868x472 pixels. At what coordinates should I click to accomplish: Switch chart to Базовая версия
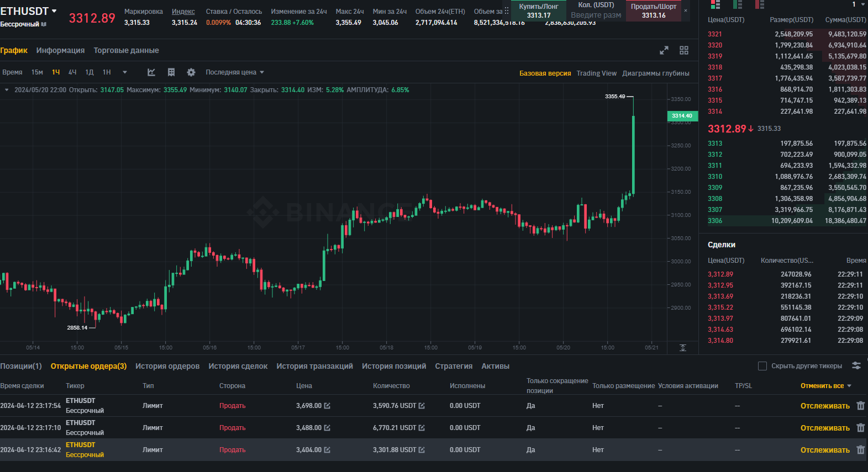(x=545, y=73)
